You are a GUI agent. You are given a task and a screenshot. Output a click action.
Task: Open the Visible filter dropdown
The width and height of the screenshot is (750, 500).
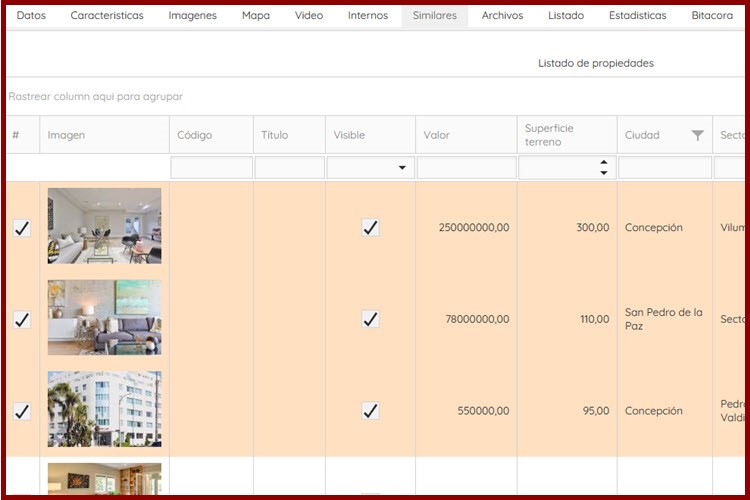[x=402, y=168]
